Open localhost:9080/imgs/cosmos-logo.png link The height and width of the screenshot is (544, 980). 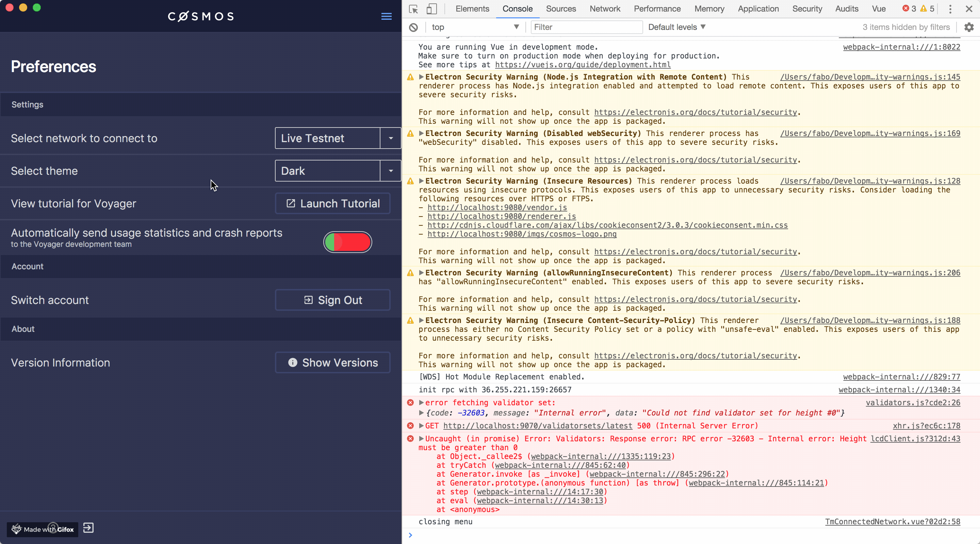tap(522, 234)
